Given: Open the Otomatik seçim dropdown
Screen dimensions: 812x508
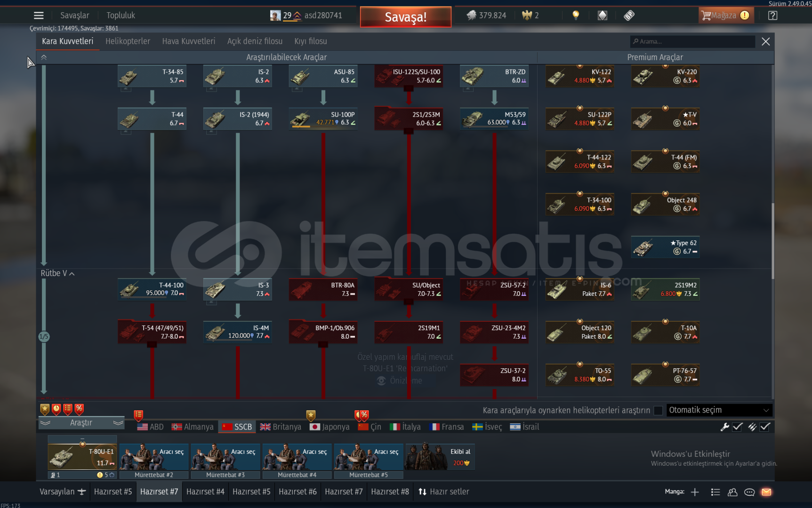Looking at the screenshot, I should [719, 410].
